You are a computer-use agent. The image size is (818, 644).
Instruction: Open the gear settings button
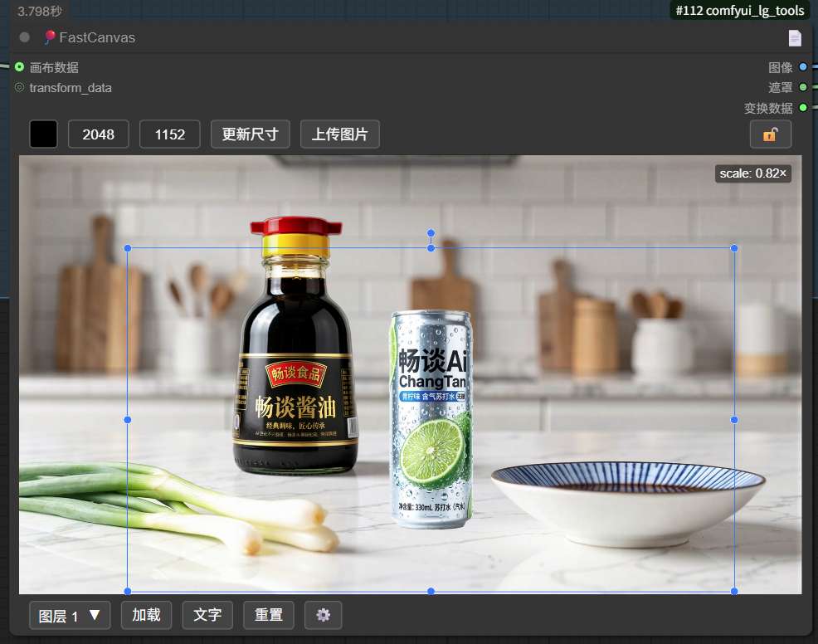point(323,615)
